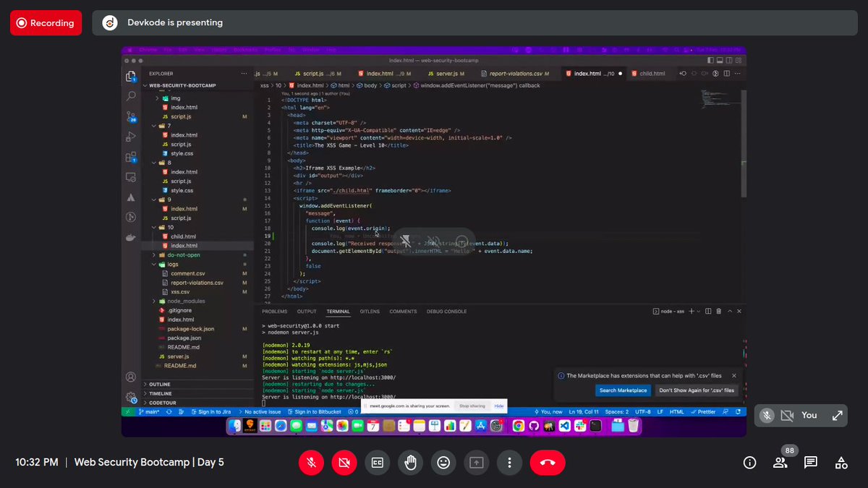Open the Manage gear icon in VS Code
The image size is (868, 488).
pyautogui.click(x=131, y=396)
